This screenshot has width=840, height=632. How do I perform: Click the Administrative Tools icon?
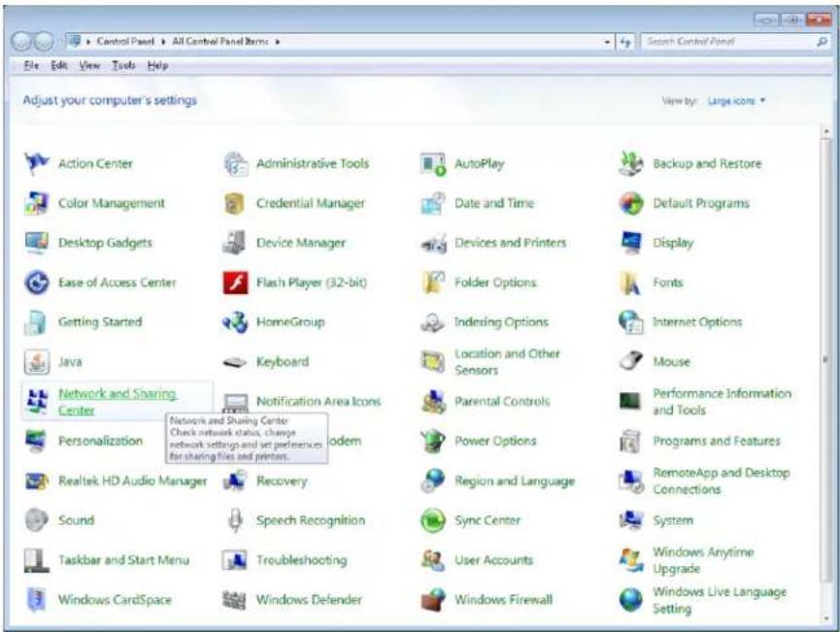click(x=235, y=163)
